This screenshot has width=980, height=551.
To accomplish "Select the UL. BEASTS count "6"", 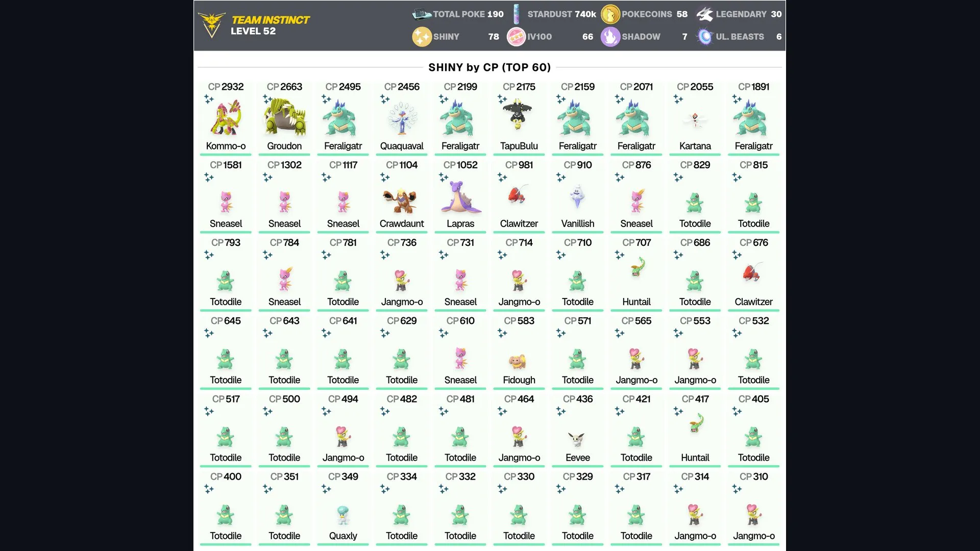I will point(779,37).
